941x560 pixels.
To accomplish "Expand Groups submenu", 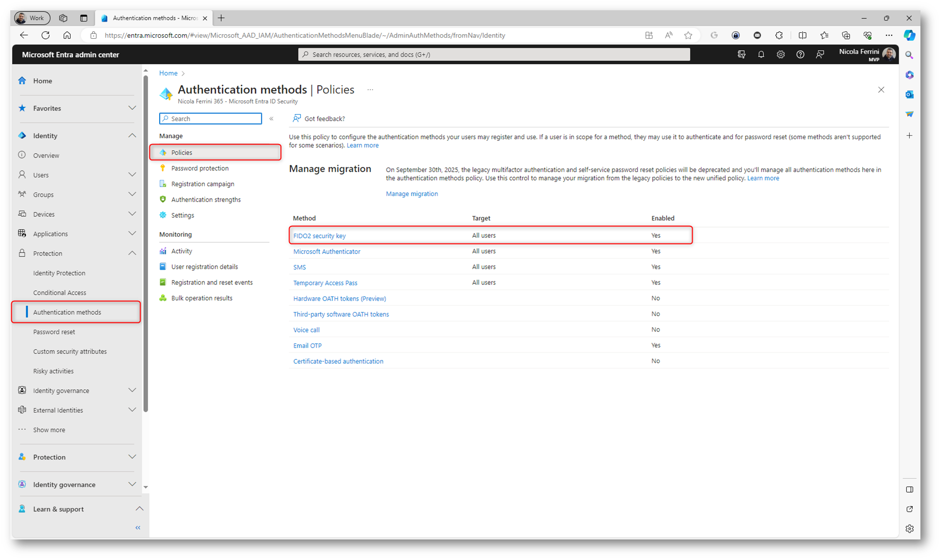I will pos(132,194).
